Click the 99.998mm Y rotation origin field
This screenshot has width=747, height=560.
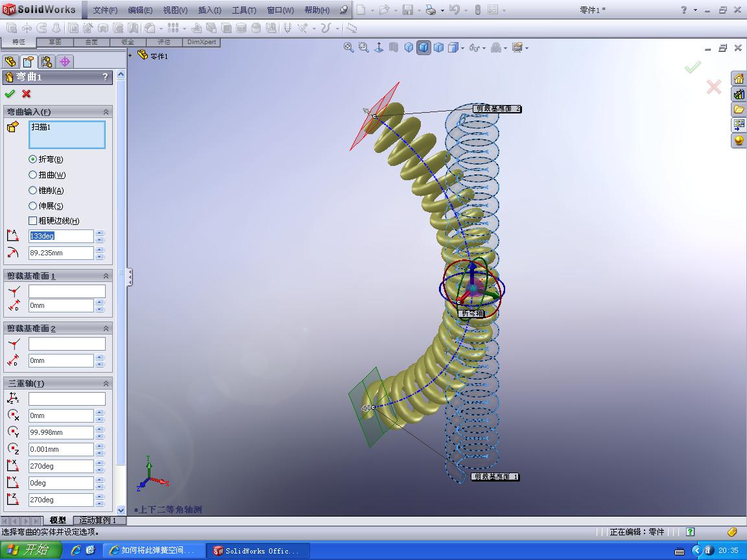(61, 432)
